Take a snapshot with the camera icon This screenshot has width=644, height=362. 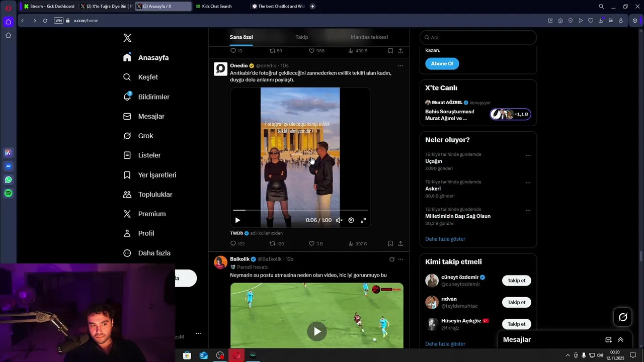tap(560, 21)
